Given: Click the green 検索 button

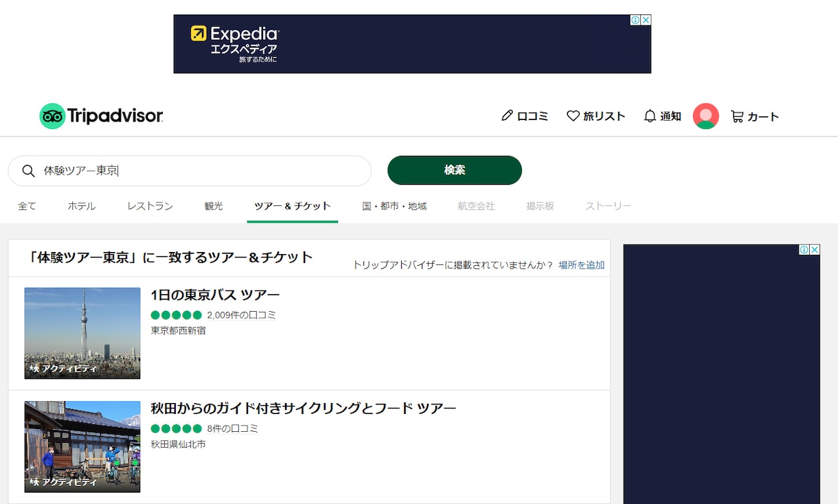Looking at the screenshot, I should tap(455, 170).
